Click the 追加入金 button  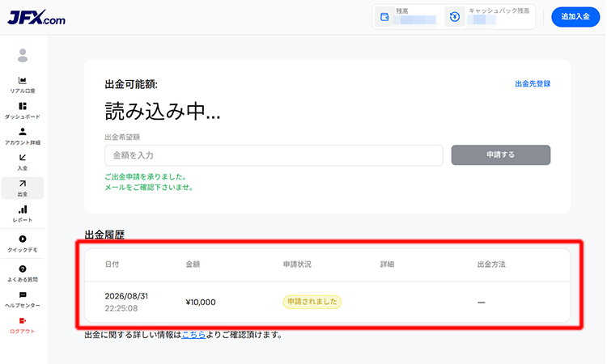tap(575, 17)
